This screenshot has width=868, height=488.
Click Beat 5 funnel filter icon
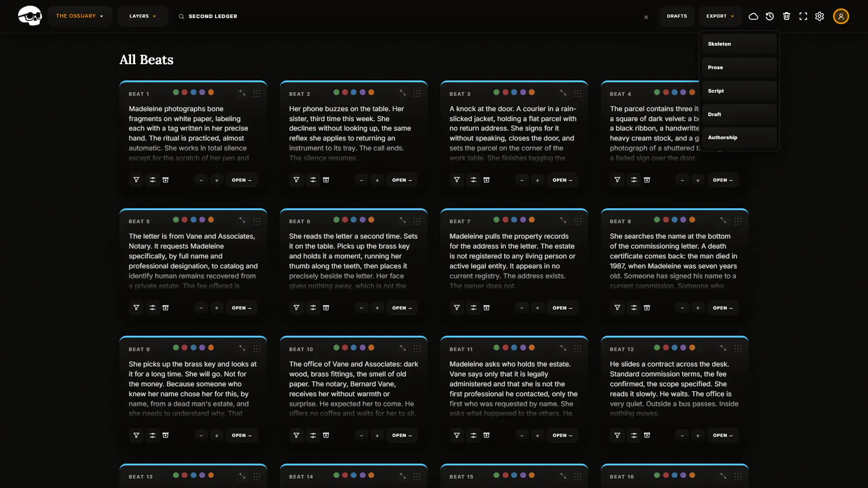pyautogui.click(x=136, y=308)
